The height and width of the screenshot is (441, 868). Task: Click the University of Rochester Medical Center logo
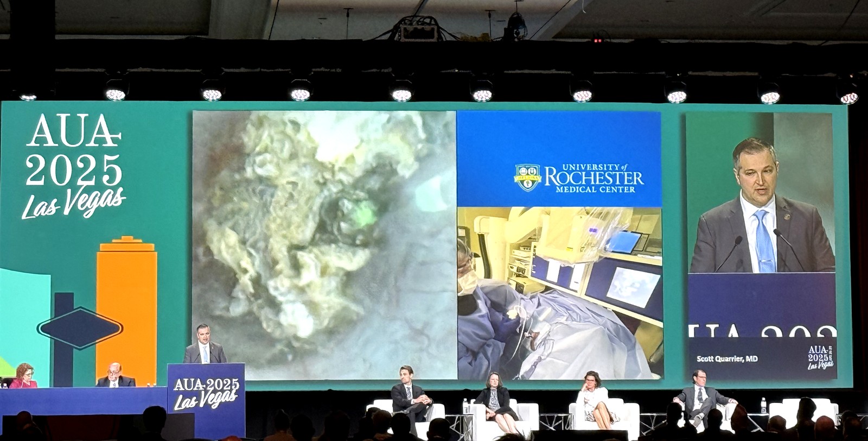coord(578,178)
